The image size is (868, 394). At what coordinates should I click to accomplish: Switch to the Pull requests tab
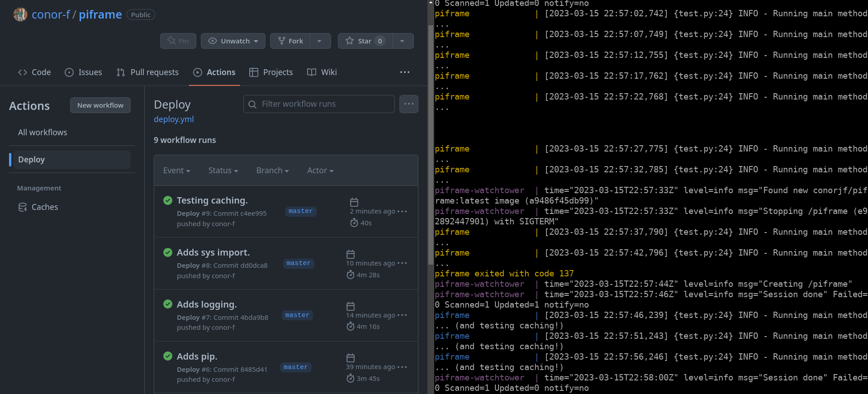[147, 72]
